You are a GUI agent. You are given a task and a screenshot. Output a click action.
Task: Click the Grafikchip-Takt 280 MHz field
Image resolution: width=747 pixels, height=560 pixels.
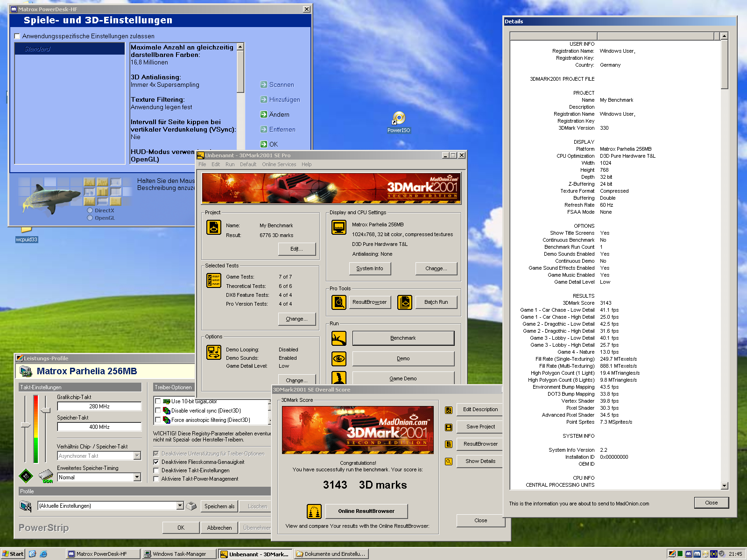[x=99, y=406]
